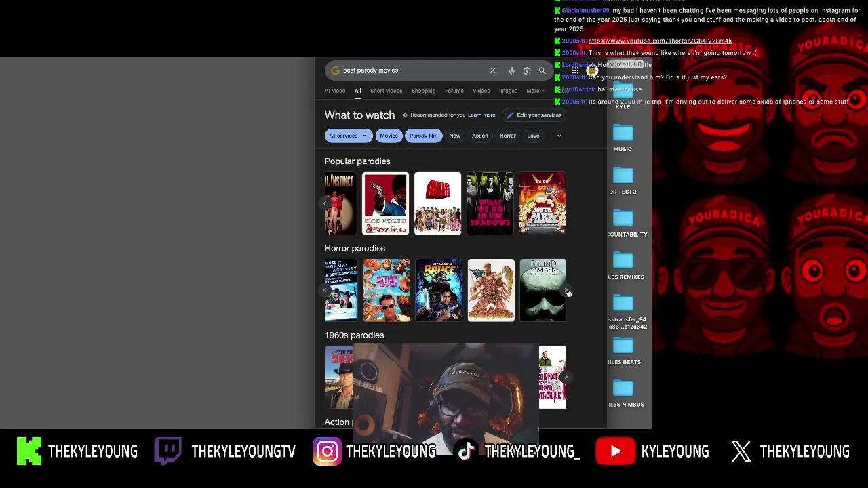Switch to Shopping tab
The height and width of the screenshot is (488, 868).
point(423,91)
